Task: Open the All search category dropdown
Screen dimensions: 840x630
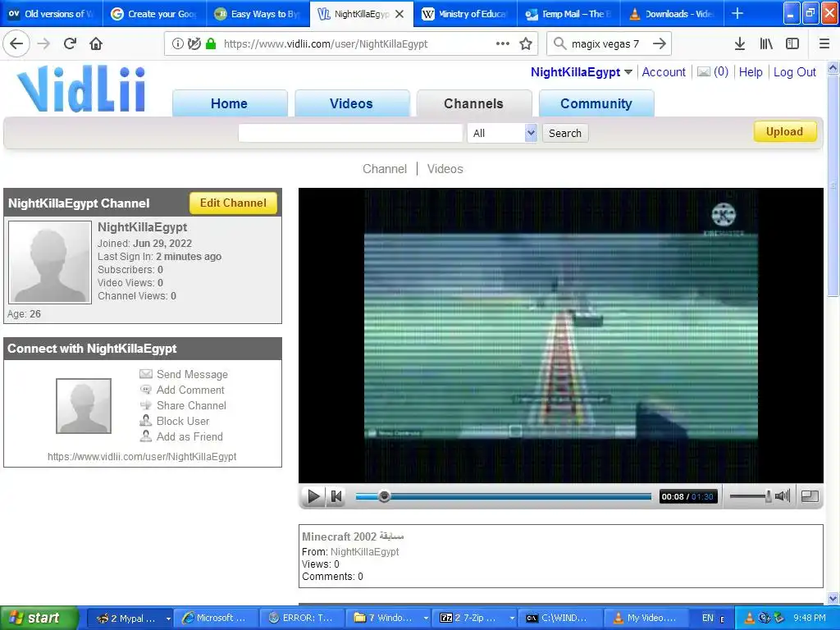Action: pos(502,133)
